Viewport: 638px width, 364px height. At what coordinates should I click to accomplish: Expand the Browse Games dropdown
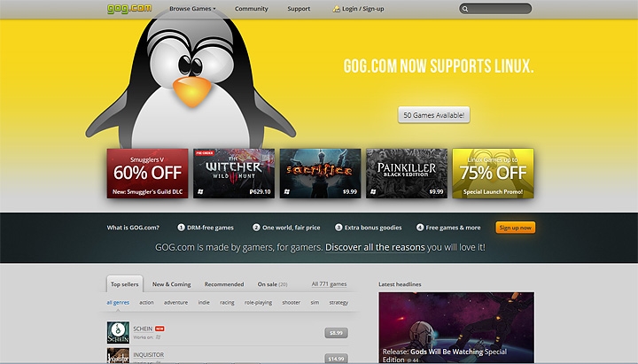[192, 9]
